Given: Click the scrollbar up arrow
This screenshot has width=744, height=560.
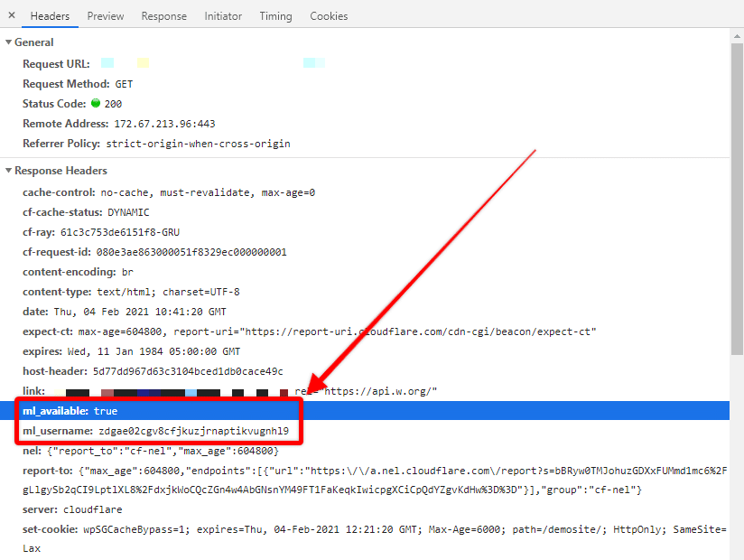Looking at the screenshot, I should click(x=737, y=36).
